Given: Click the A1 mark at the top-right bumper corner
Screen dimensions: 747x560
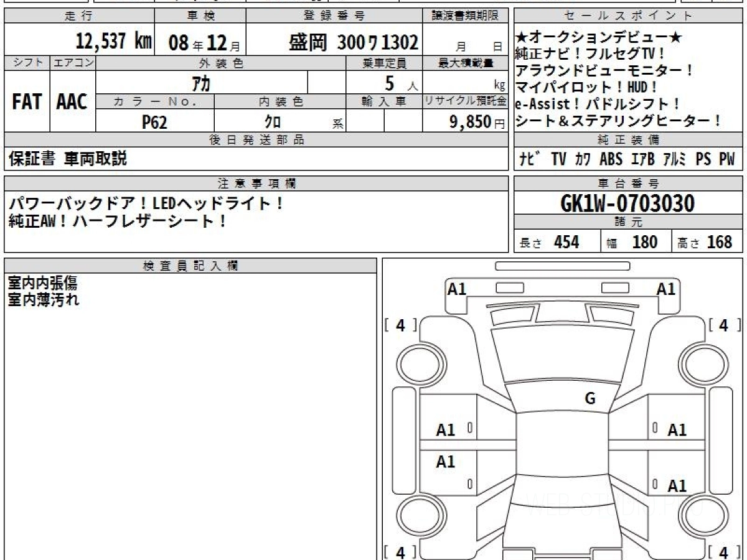Looking at the screenshot, I should (x=666, y=289).
